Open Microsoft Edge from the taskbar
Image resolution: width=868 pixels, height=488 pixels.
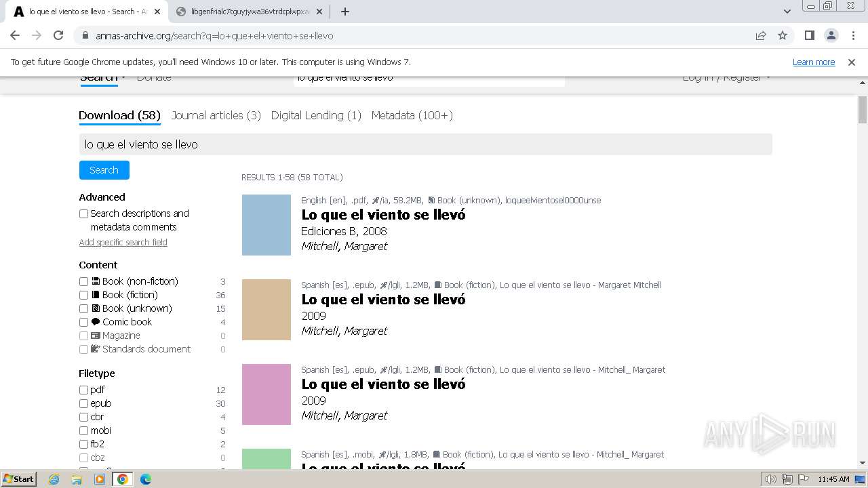pyautogui.click(x=145, y=479)
